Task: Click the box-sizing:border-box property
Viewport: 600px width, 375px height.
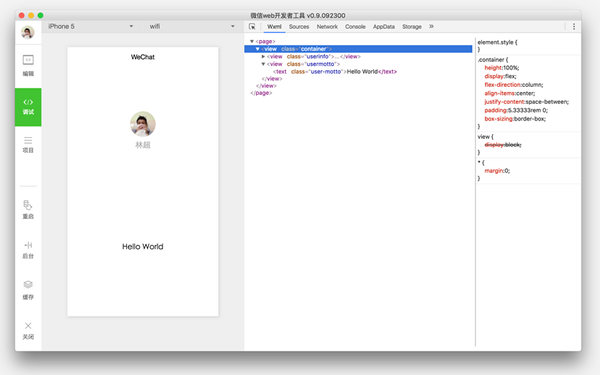Action: tap(515, 119)
